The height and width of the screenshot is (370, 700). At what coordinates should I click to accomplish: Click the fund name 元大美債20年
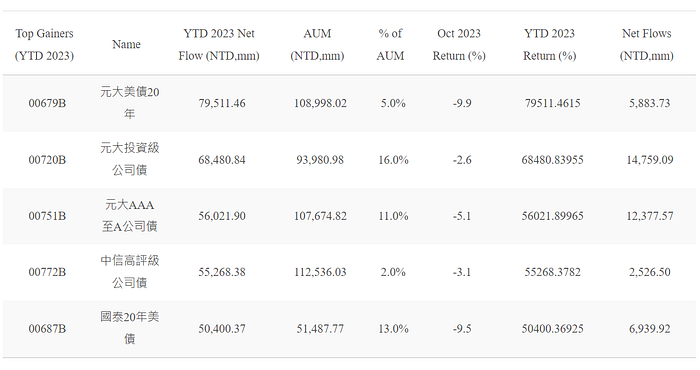(129, 103)
